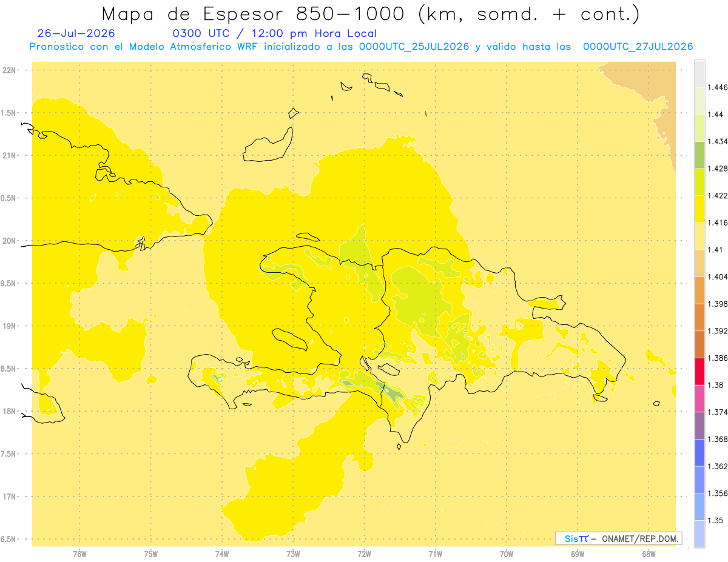Click the date text '26-Jul-2026'

(x=76, y=33)
